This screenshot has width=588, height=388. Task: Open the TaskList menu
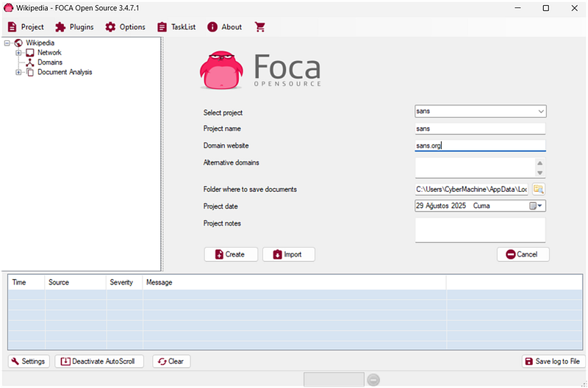[176, 27]
